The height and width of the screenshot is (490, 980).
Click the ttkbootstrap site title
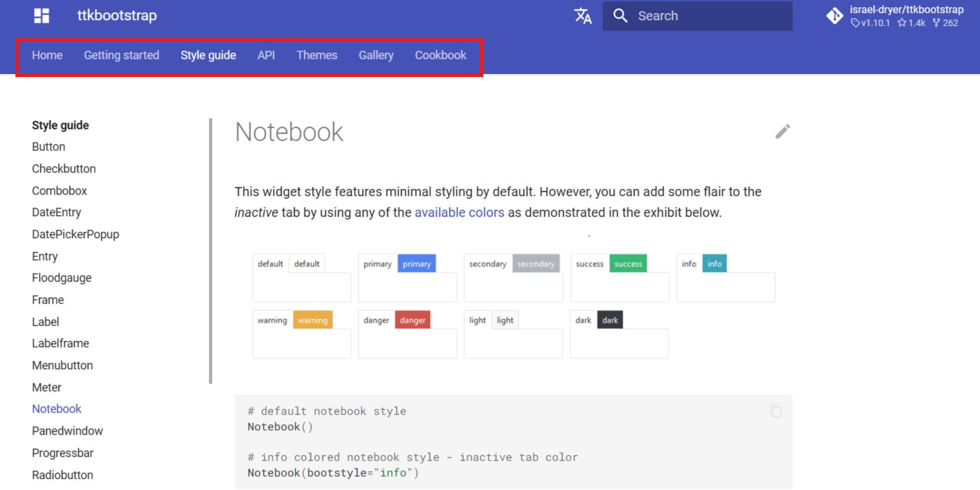117,16
